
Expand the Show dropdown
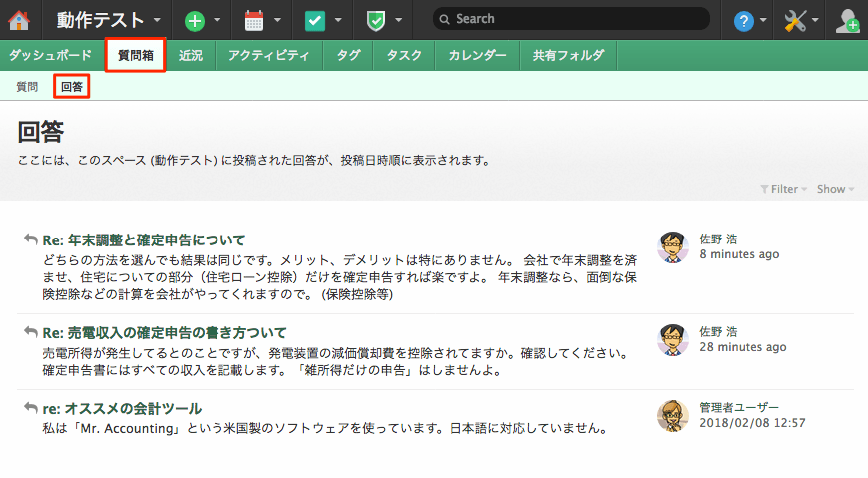(835, 189)
